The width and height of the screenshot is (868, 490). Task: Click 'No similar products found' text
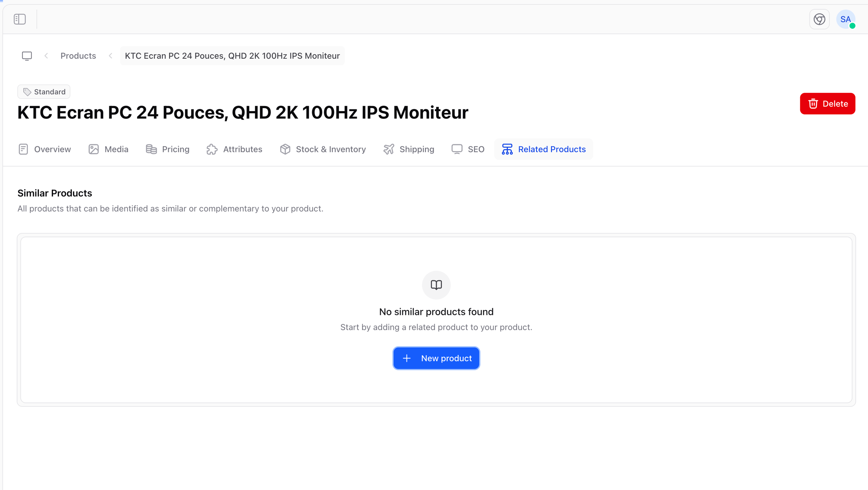[436, 312]
